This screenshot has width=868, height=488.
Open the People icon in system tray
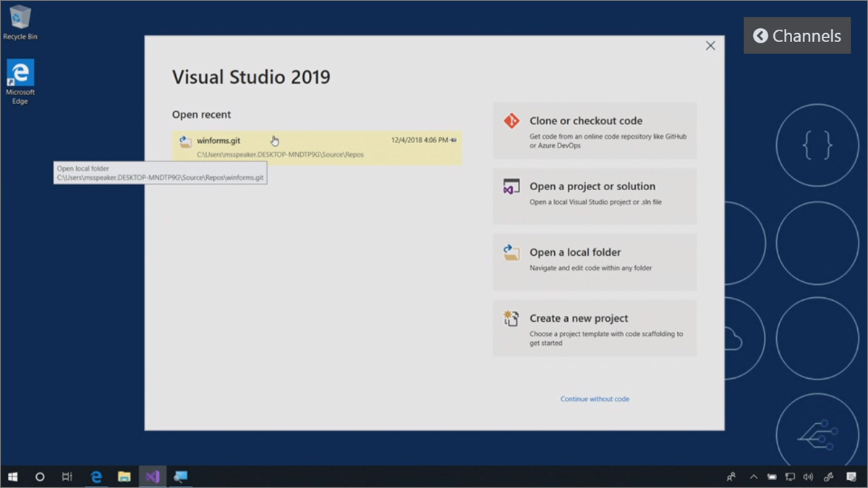[x=731, y=476]
